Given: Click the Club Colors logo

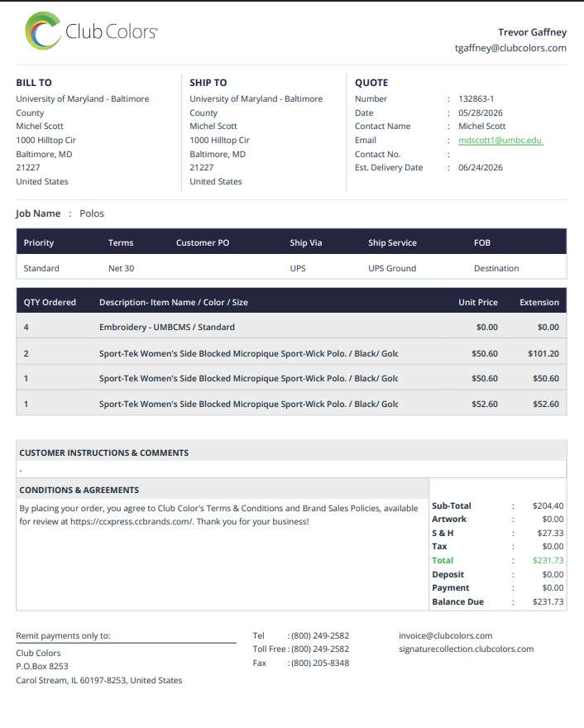Looking at the screenshot, I should (x=91, y=31).
